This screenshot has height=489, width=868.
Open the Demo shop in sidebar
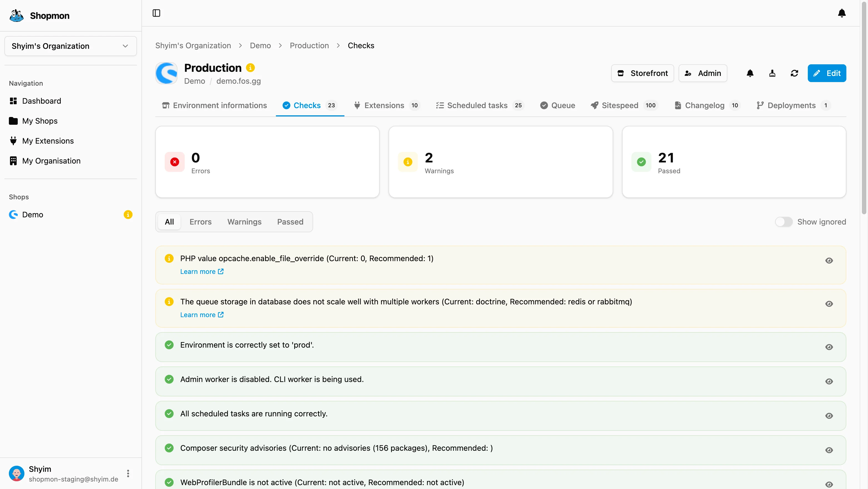coord(70,215)
